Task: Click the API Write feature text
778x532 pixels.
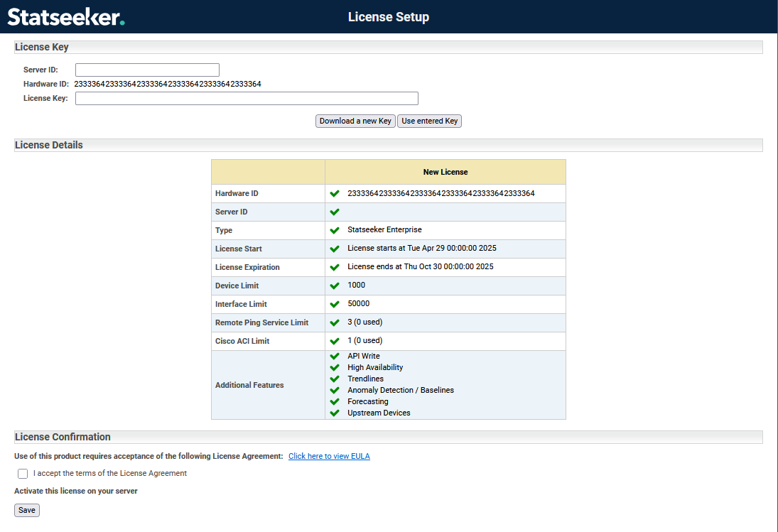Action: [364, 356]
